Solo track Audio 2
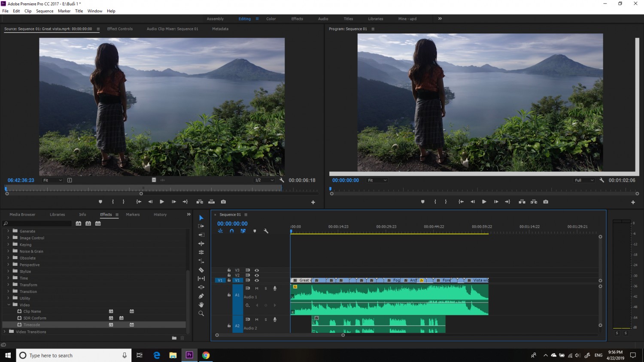The image size is (644, 362). click(266, 320)
